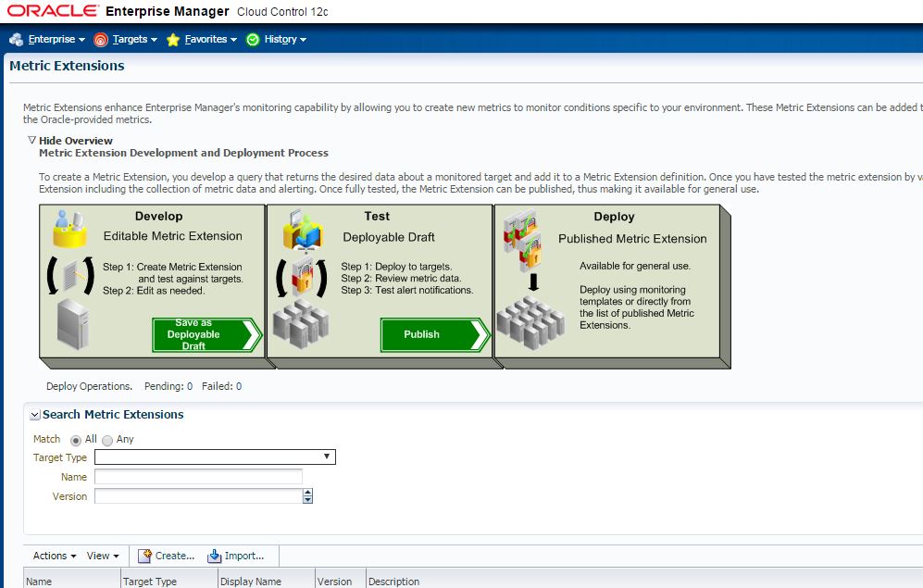923x588 pixels.
Task: Click the Import icon in the toolbar
Action: pyautogui.click(x=218, y=556)
